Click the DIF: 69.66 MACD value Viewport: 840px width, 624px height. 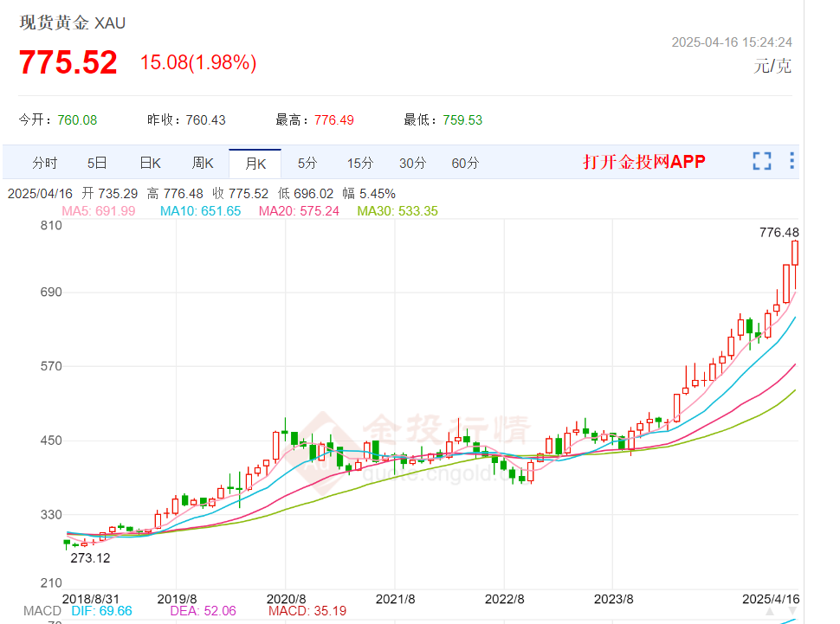click(x=102, y=611)
